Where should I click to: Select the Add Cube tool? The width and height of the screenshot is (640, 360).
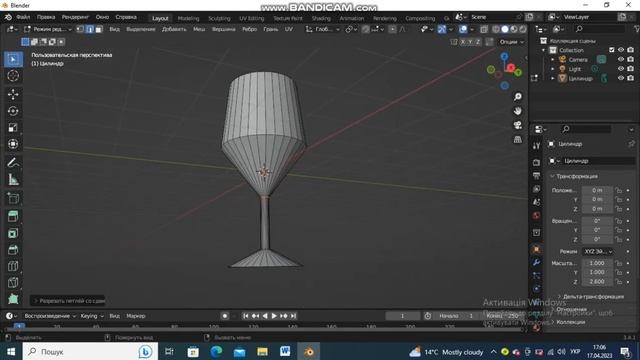[13, 198]
